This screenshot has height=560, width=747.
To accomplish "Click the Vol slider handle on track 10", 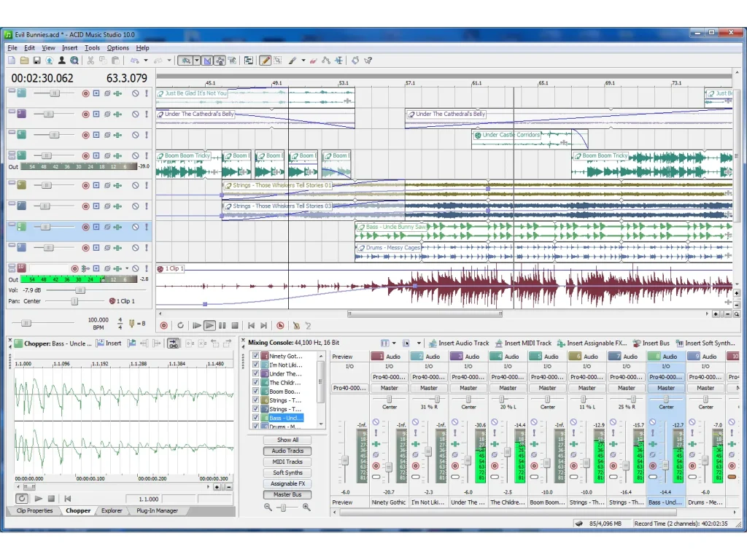I will tap(80, 290).
